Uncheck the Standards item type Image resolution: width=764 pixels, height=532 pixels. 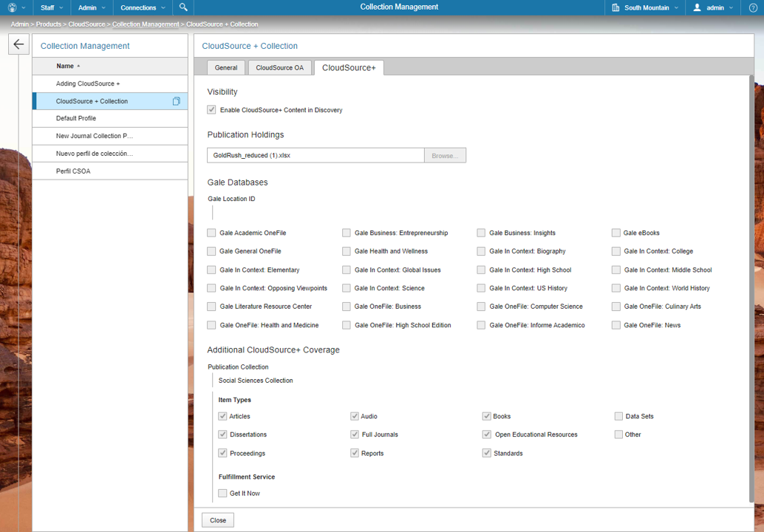coord(487,453)
